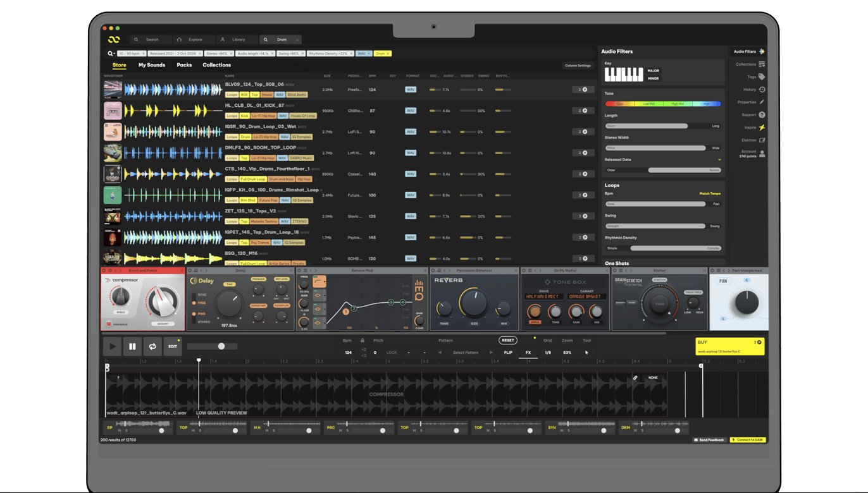The height and width of the screenshot is (493, 868).
Task: Remove the '10 - 161 bpm' filter chip
Action: pos(143,54)
